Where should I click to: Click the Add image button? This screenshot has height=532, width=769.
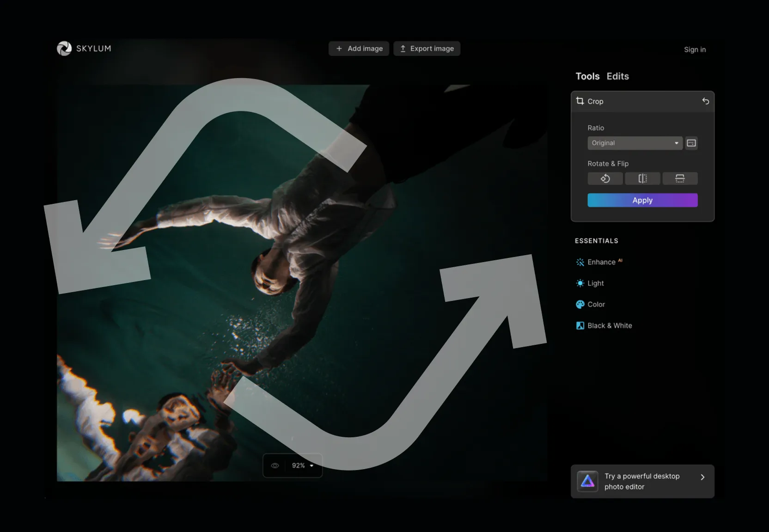(x=359, y=49)
